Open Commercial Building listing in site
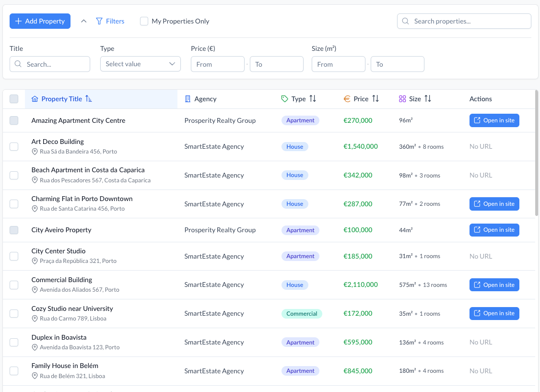 pos(494,285)
